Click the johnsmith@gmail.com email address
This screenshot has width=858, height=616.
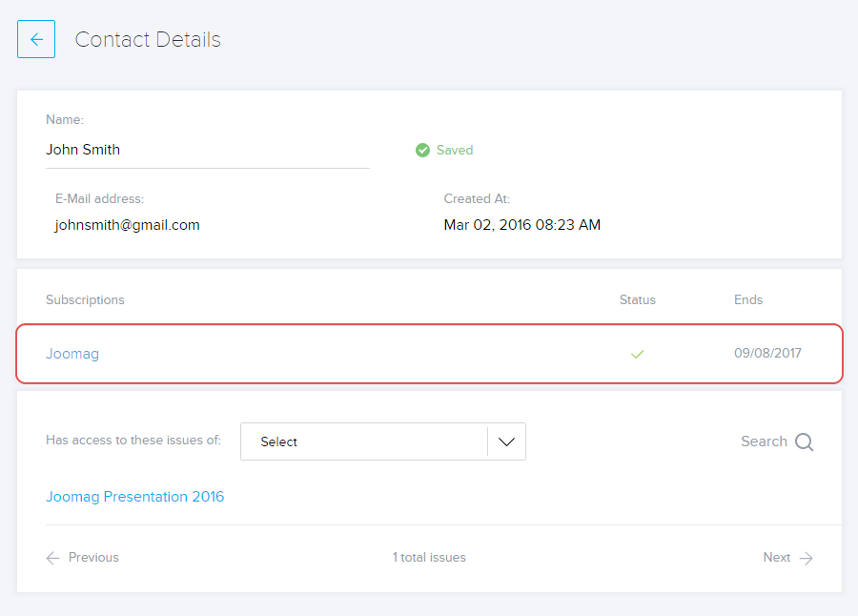coord(127,225)
